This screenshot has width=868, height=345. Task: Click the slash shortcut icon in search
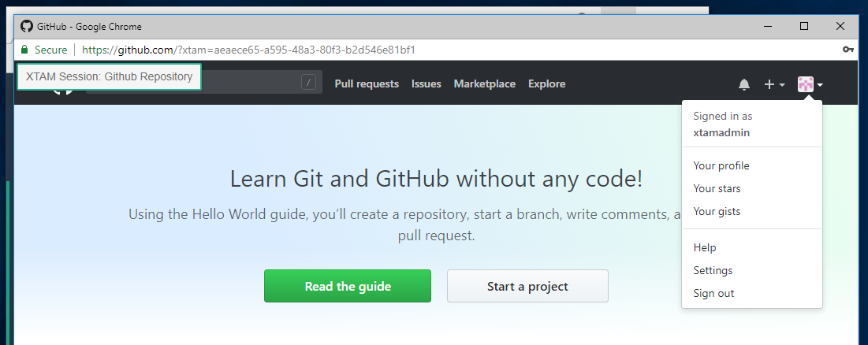308,82
